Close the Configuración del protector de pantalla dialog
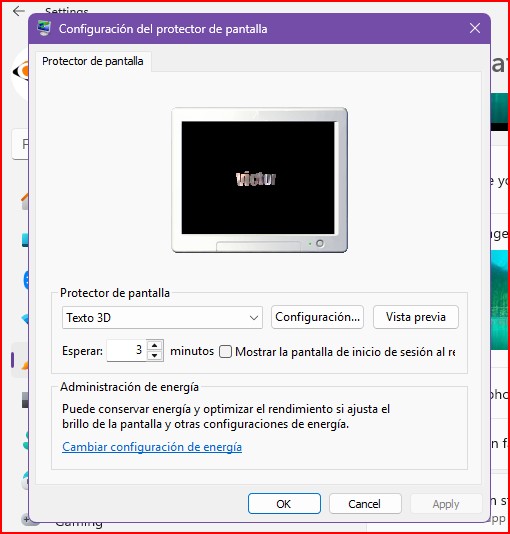 pyautogui.click(x=475, y=28)
